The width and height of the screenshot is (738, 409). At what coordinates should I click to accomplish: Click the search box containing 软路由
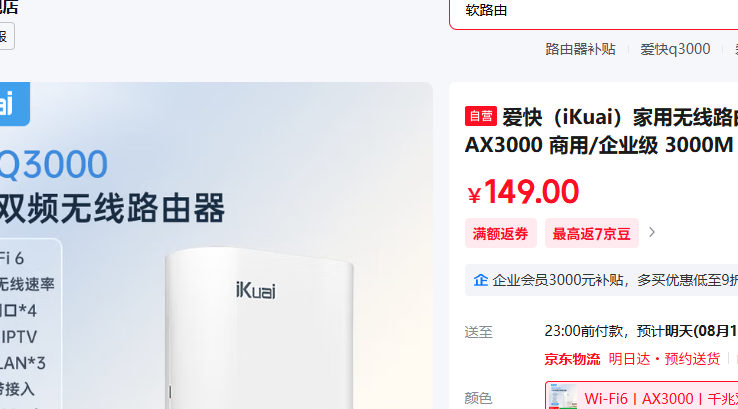point(594,12)
